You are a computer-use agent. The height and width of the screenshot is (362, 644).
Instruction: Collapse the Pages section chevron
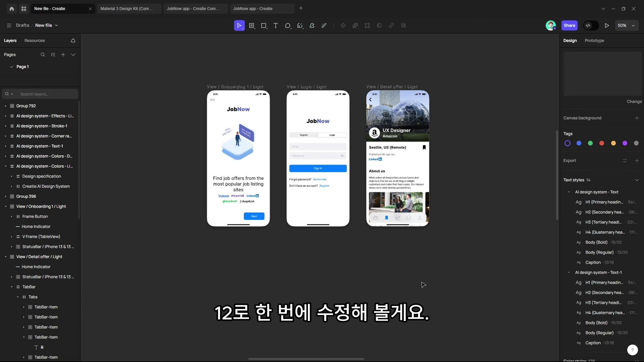(73, 55)
